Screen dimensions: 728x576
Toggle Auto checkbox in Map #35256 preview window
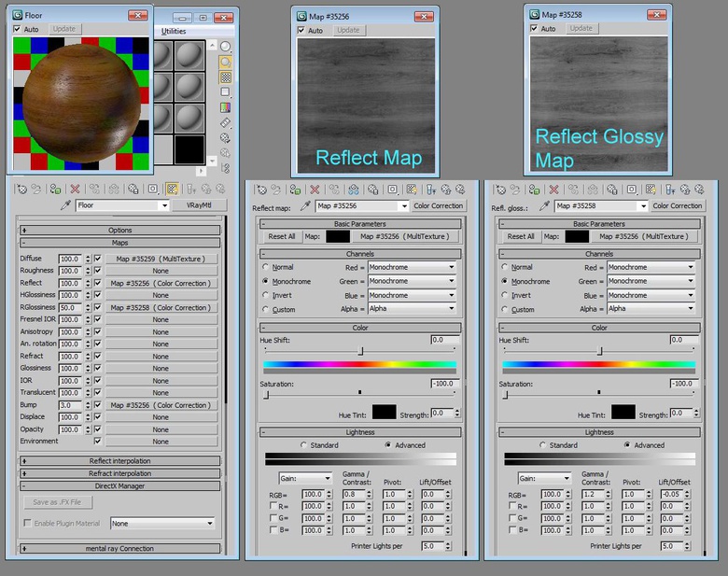[x=301, y=30]
